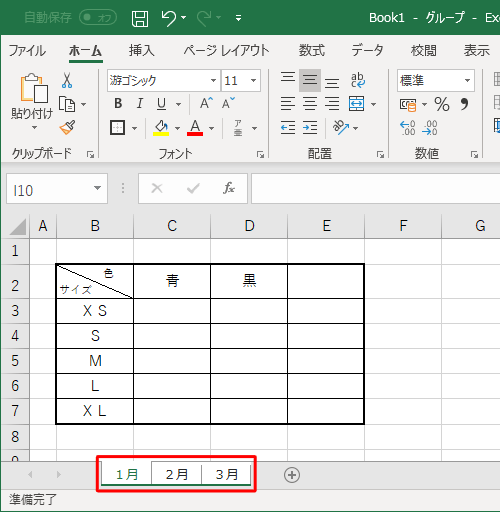Expand the Borders dropdown arrow
This screenshot has width=500, height=512.
click(x=135, y=128)
